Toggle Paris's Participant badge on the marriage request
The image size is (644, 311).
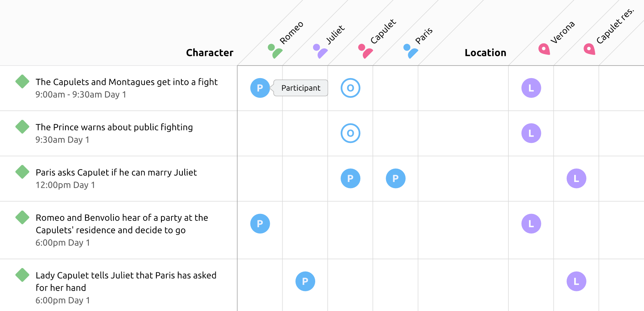[x=395, y=178]
